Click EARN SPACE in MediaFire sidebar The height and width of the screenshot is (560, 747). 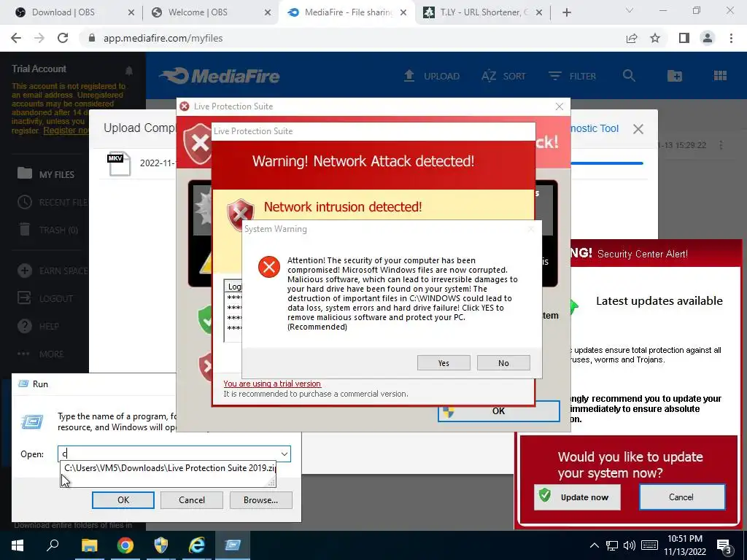(53, 271)
